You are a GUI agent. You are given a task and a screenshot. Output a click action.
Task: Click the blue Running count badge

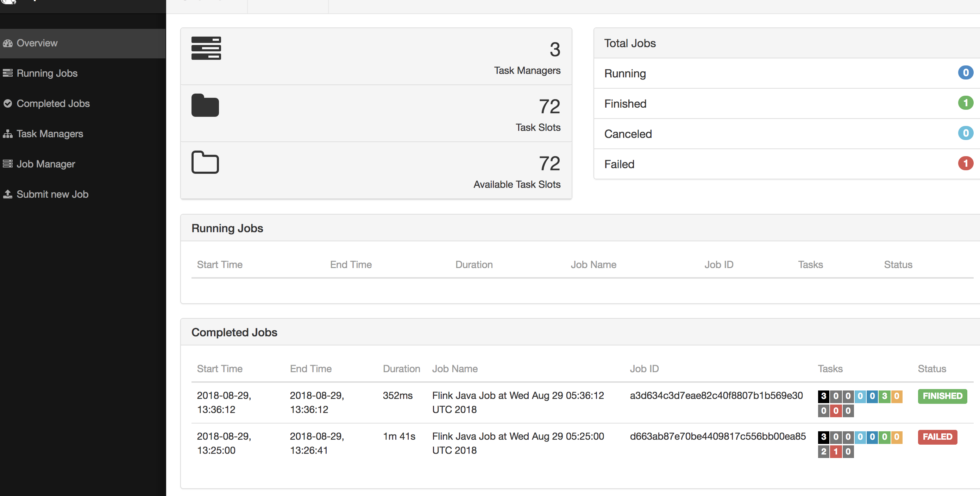[x=965, y=72]
